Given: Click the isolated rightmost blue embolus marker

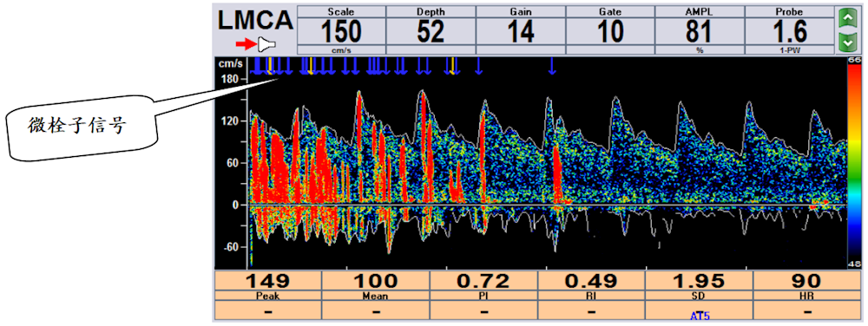Looking at the screenshot, I should [552, 66].
